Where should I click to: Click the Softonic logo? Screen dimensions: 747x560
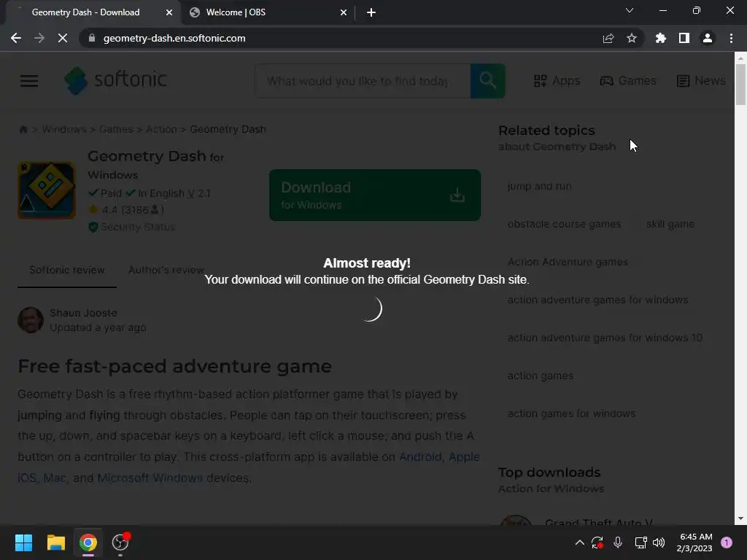(116, 80)
